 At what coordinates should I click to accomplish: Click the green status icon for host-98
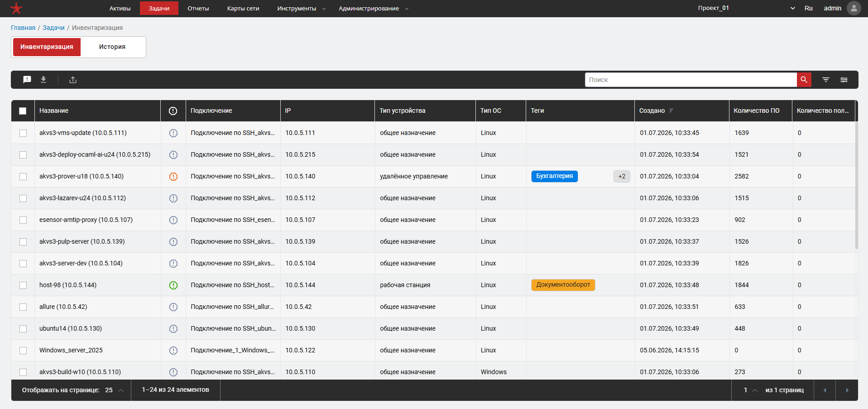coord(173,285)
